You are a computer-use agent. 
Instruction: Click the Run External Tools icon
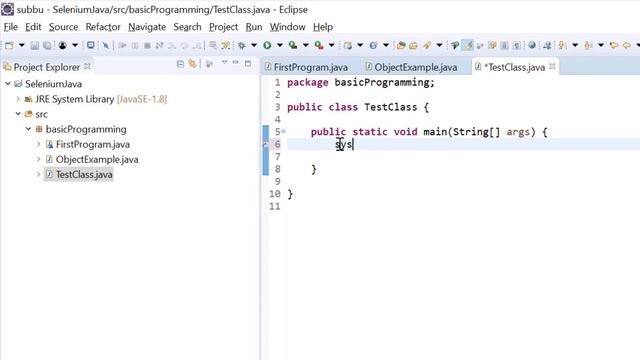pyautogui.click(x=319, y=45)
